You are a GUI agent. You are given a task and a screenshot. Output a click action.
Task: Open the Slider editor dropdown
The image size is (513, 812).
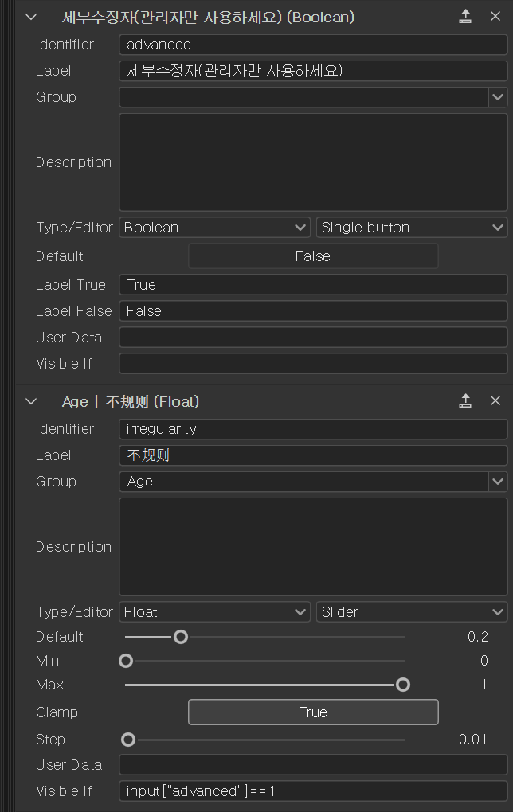(412, 611)
